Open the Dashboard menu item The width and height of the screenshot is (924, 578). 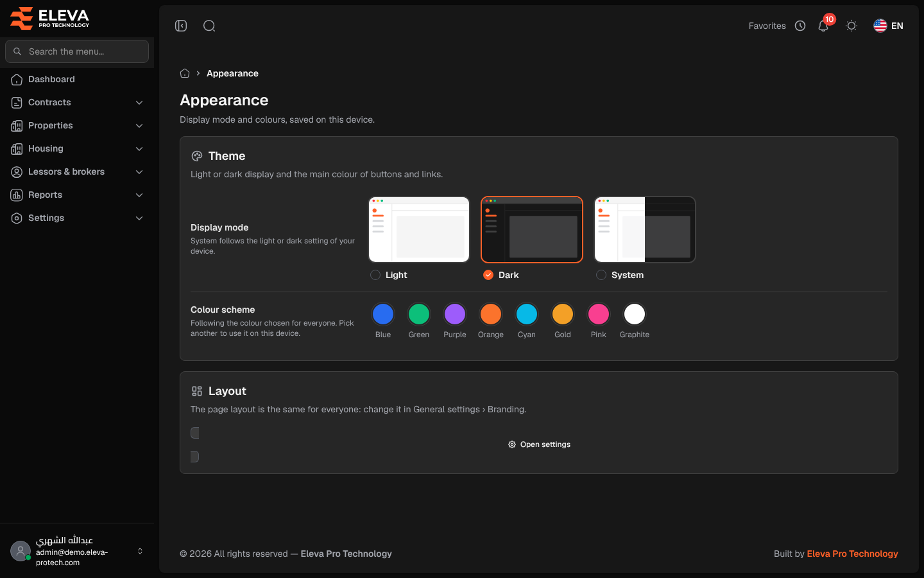click(77, 79)
